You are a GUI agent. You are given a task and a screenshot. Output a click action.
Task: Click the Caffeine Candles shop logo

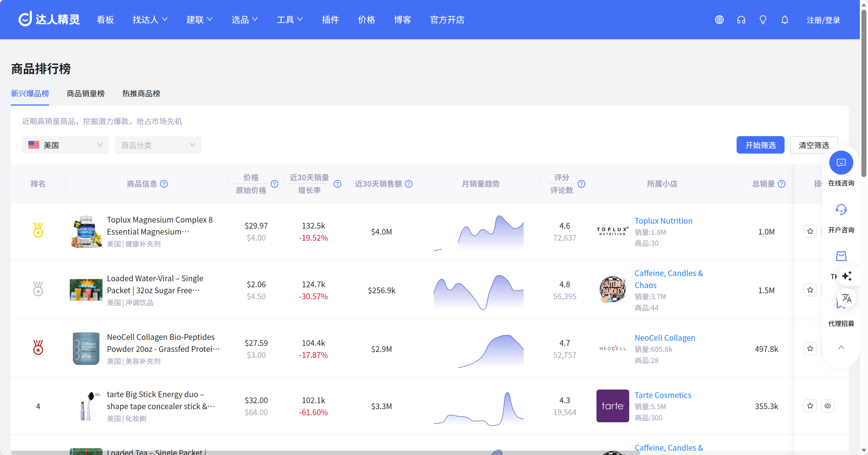click(x=612, y=290)
